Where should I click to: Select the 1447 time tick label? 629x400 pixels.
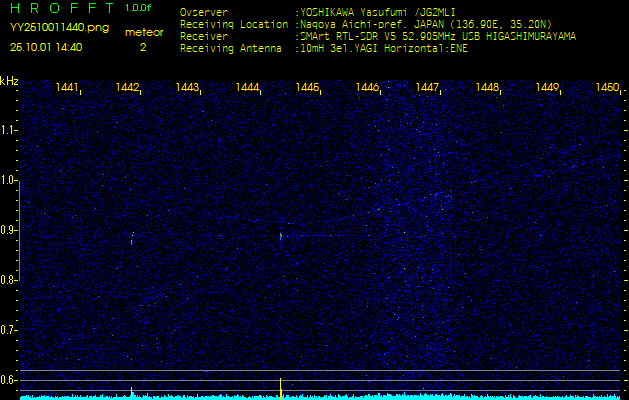tap(427, 88)
